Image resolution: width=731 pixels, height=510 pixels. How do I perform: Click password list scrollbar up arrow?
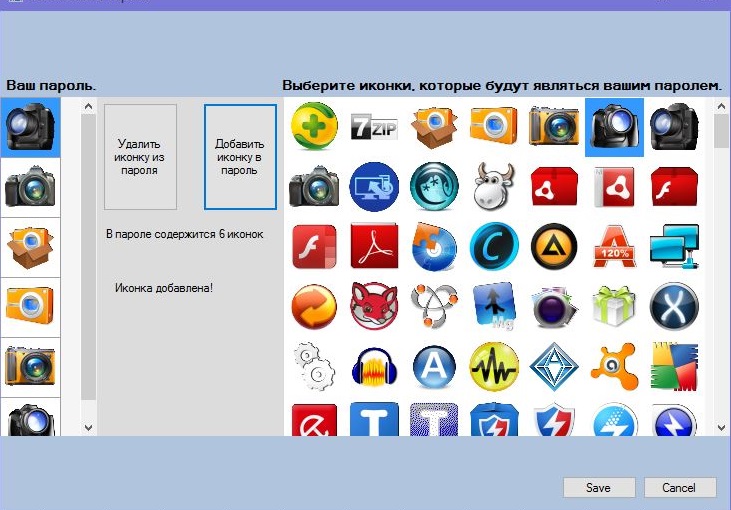tap(89, 107)
